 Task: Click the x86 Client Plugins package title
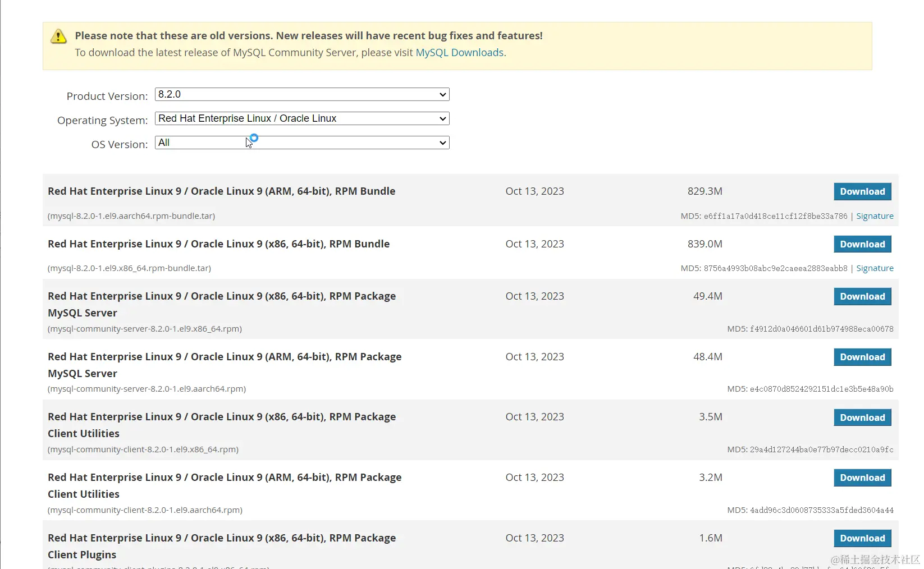coord(222,546)
